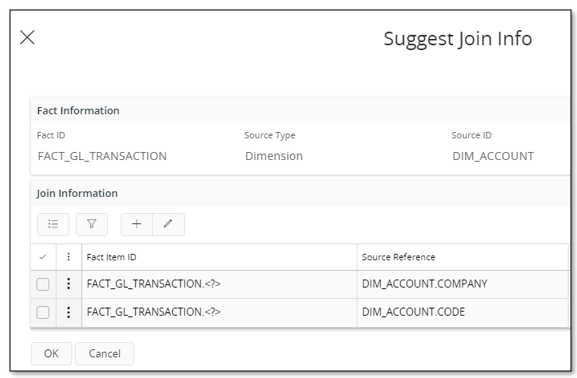Open the column header three-dot menu

coord(68,257)
